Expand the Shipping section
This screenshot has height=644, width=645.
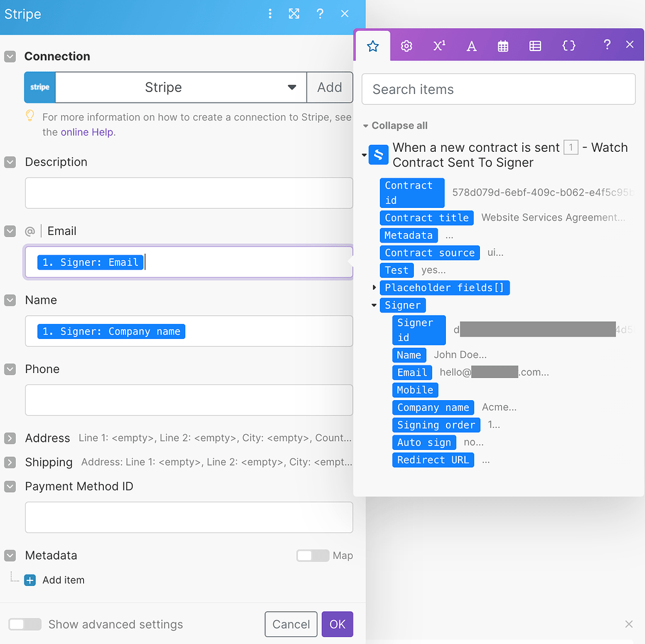[x=10, y=463]
